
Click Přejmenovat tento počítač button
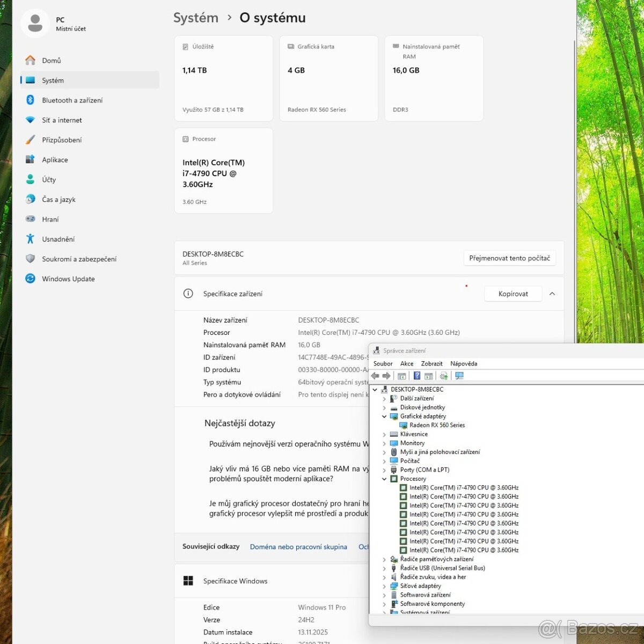tap(509, 258)
